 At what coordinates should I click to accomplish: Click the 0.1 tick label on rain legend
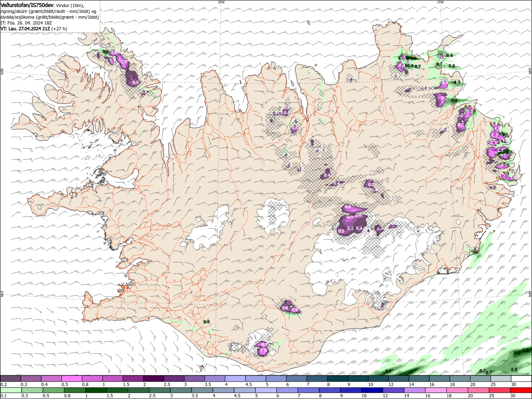point(3,396)
